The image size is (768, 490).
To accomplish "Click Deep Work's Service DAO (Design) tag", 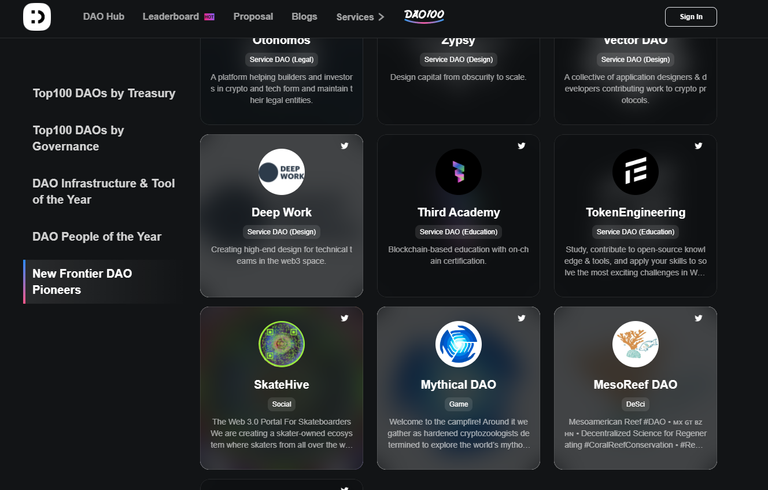I will [282, 232].
